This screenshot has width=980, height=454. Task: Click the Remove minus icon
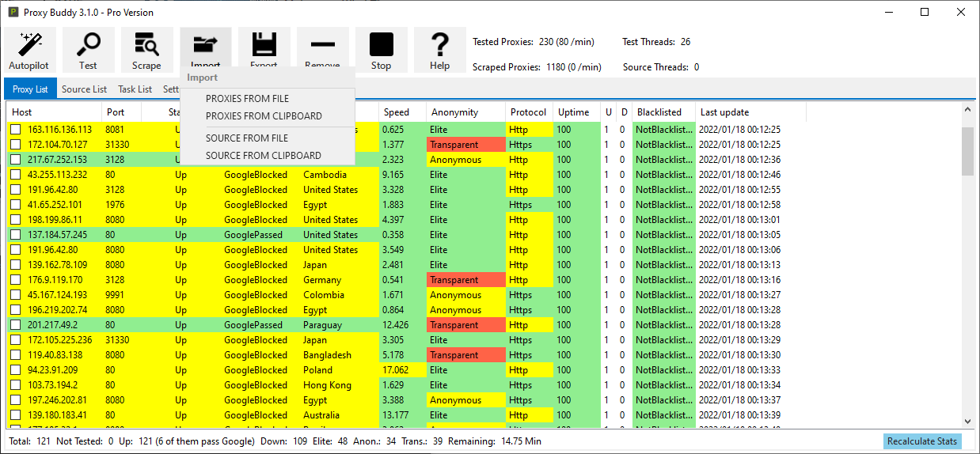[x=322, y=44]
